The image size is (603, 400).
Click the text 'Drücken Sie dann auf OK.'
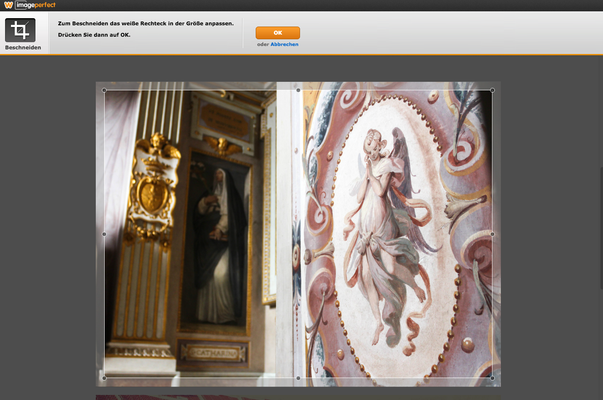tap(94, 35)
